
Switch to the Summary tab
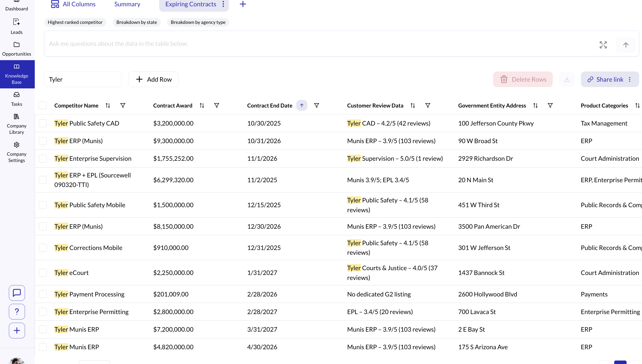[127, 4]
